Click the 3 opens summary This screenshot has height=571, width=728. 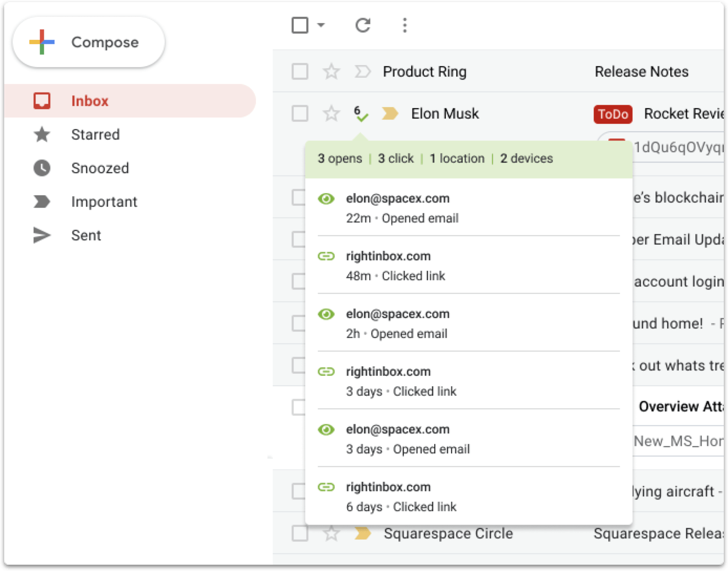pos(340,158)
